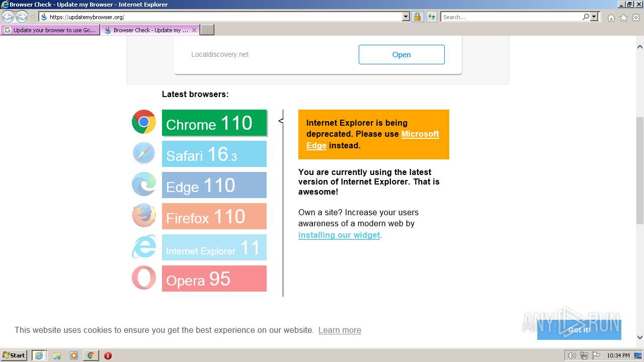Open the cookie 'Learn more' link
The height and width of the screenshot is (362, 644).
coord(340,330)
